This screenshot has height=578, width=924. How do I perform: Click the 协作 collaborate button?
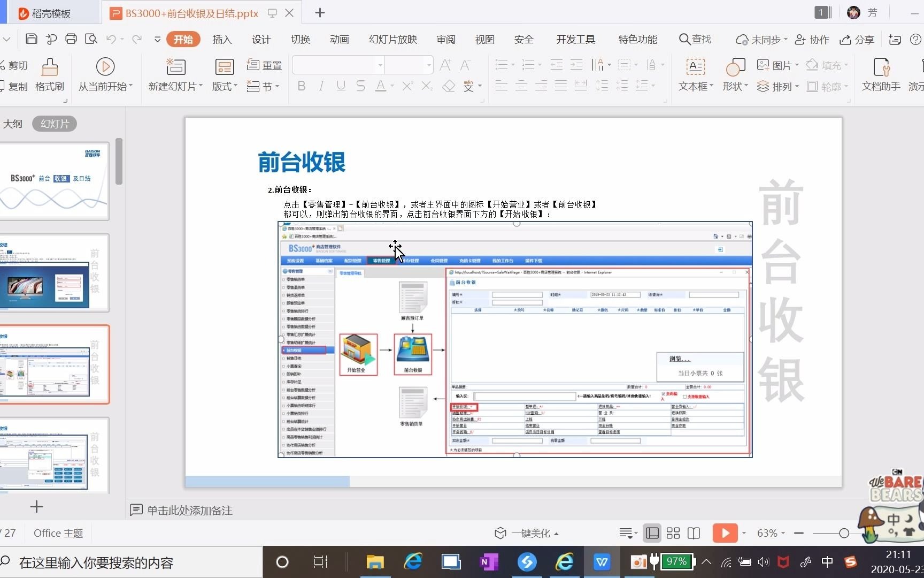pos(812,40)
